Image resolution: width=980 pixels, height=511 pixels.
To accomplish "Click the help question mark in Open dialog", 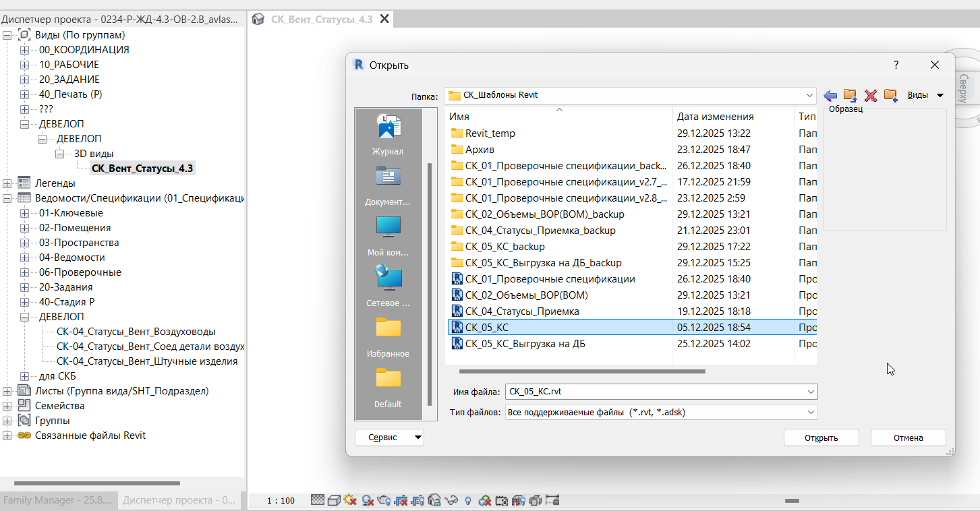I will pos(896,65).
